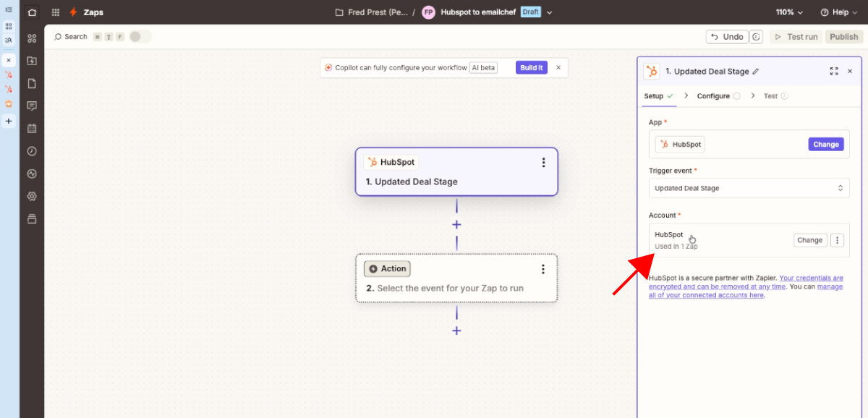
Task: Click the Change app button
Action: coord(825,144)
